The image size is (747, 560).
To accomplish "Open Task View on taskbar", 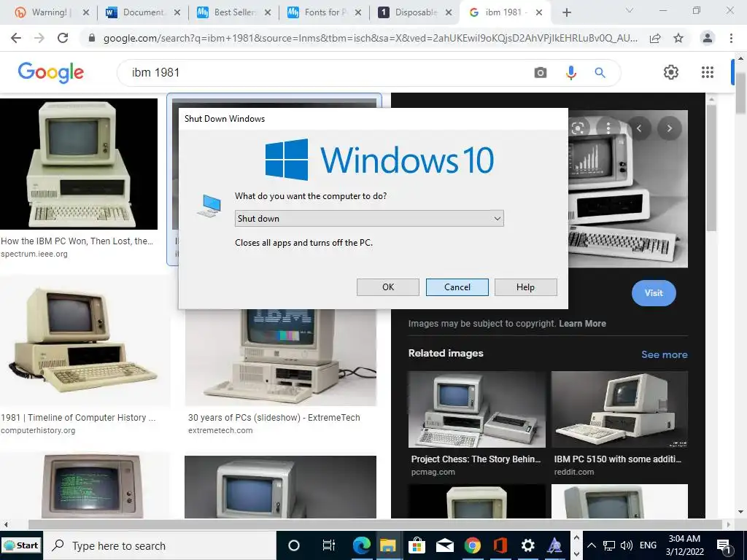I will coord(329,545).
